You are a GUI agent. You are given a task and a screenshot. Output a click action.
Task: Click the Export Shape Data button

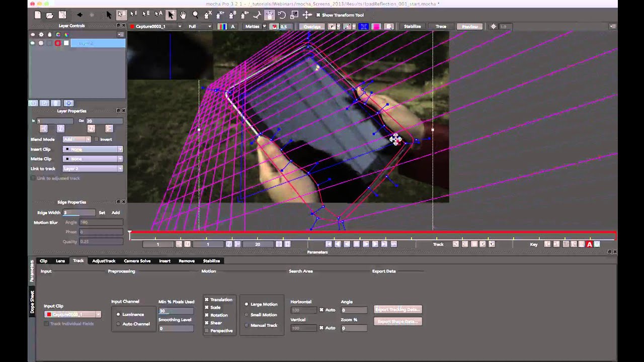coord(398,322)
